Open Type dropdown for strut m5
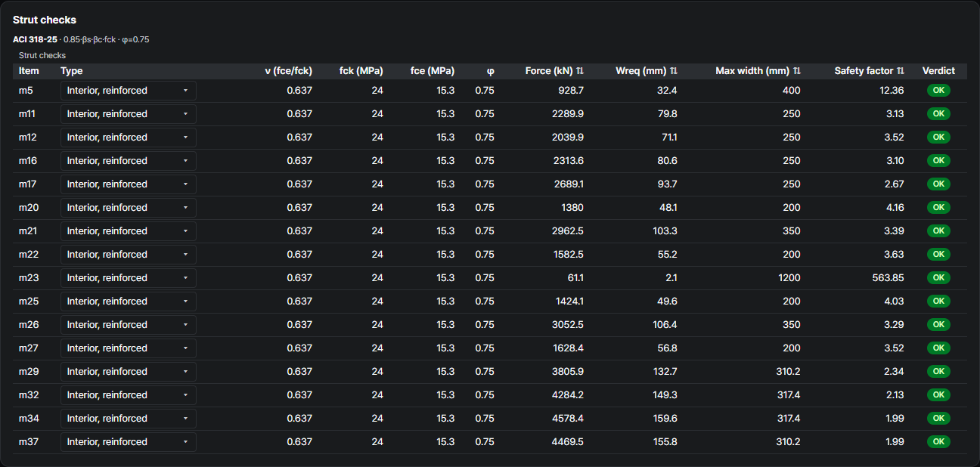Viewport: 980px width, 467px height. 129,91
